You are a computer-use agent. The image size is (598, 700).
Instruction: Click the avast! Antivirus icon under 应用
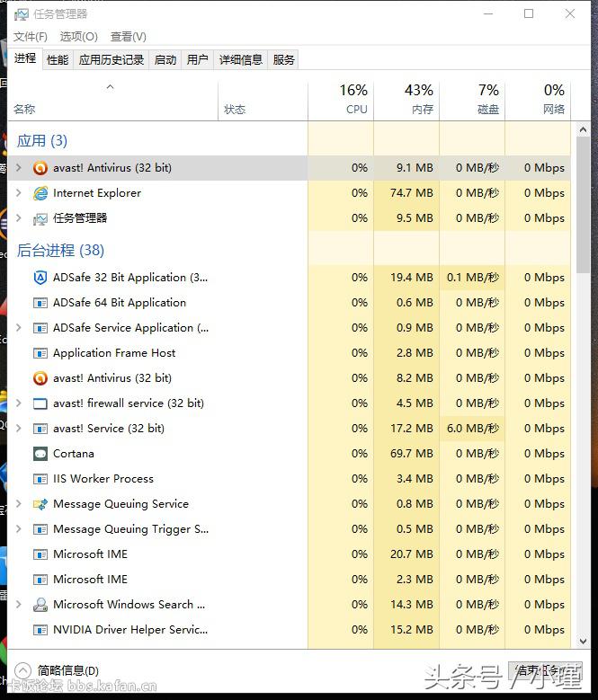[40, 168]
